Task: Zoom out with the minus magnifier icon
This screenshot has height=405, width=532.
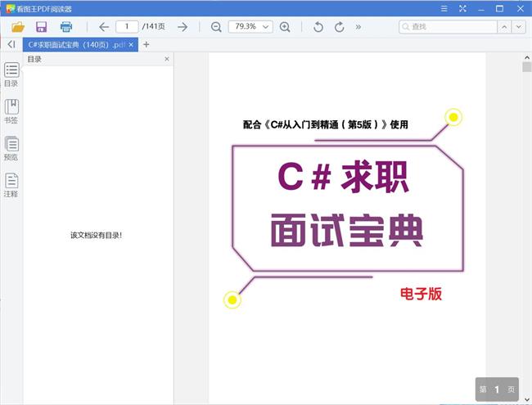Action: (216, 27)
